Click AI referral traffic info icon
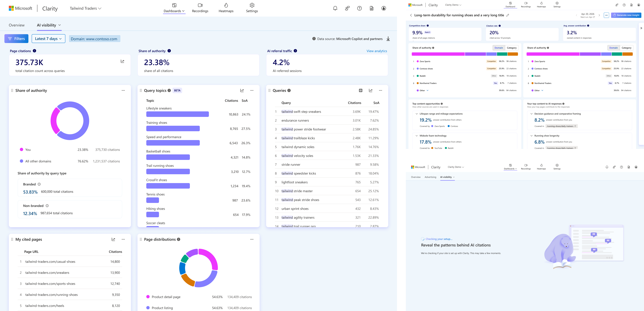Image resolution: width=644 pixels, height=311 pixels. click(295, 51)
